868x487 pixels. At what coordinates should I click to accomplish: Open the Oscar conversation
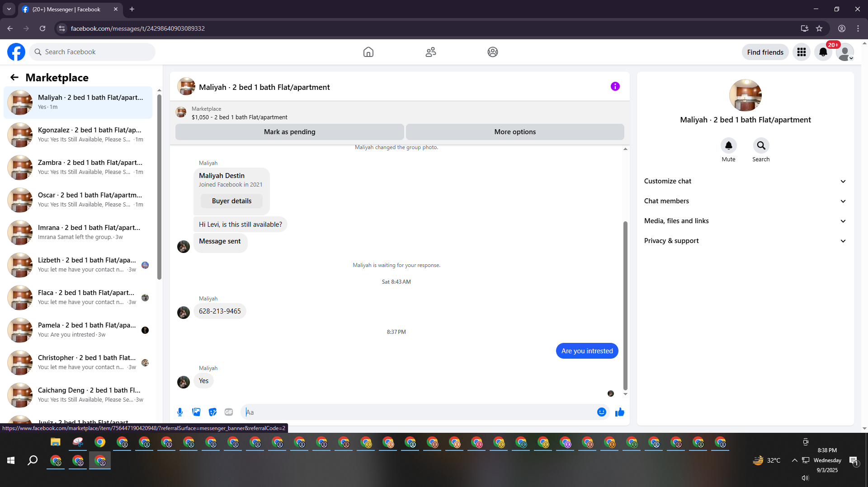(x=78, y=200)
